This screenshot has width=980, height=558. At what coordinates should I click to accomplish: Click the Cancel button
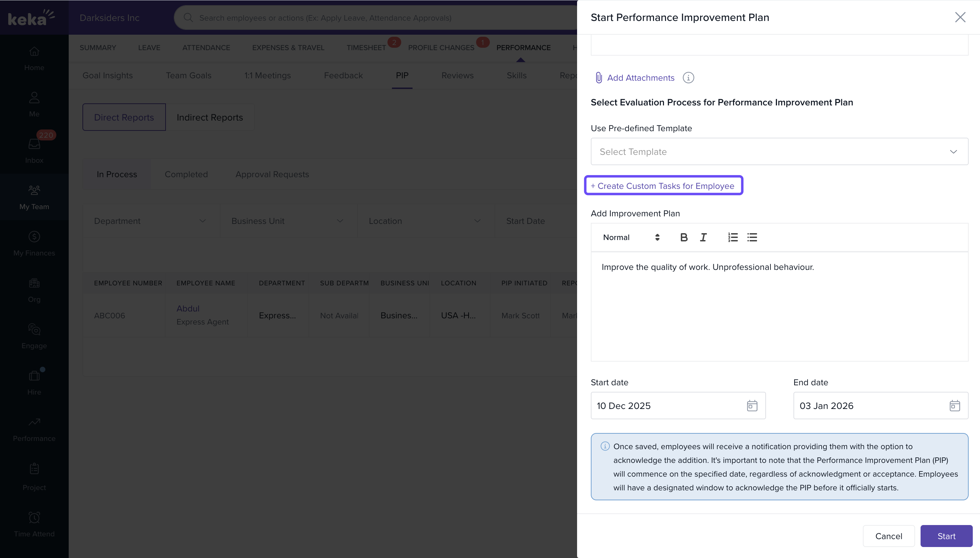tap(888, 536)
